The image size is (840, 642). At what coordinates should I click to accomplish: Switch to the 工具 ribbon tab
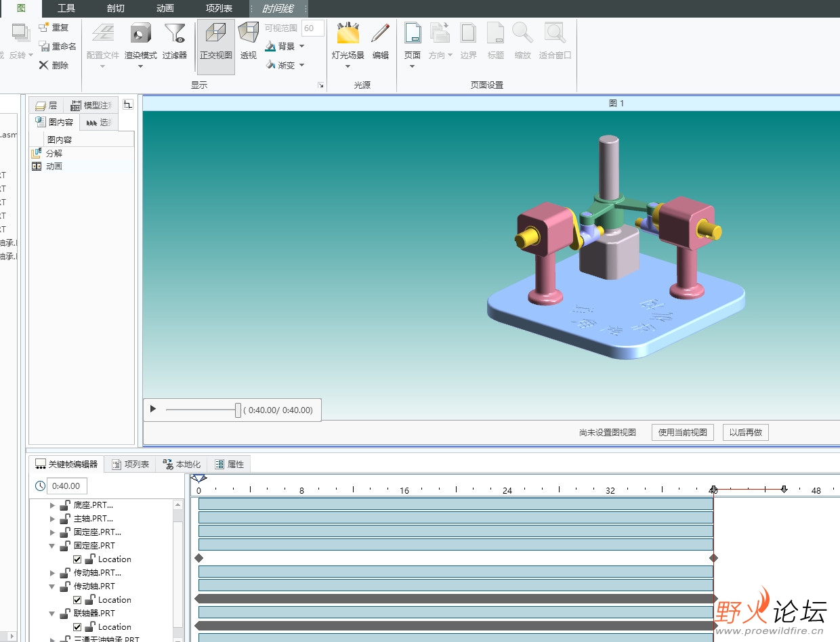click(x=66, y=8)
